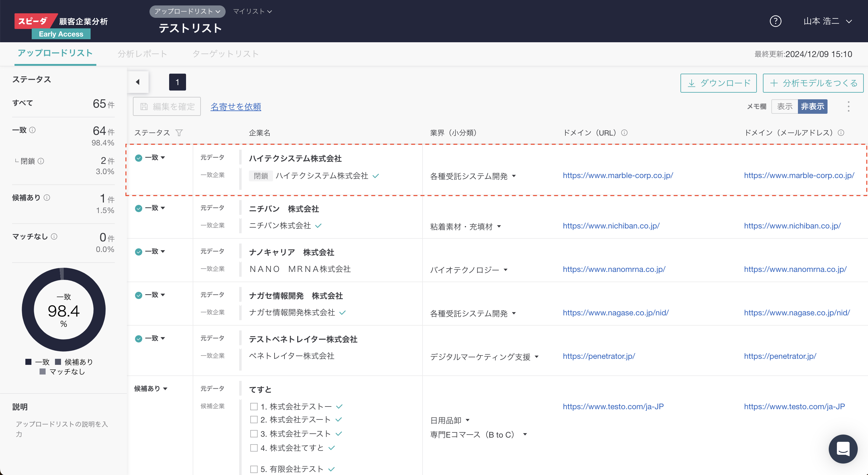Viewport: 868px width, 475px height.
Task: Open industry dropdown for 粘着素材・充填材
Action: [499, 227]
